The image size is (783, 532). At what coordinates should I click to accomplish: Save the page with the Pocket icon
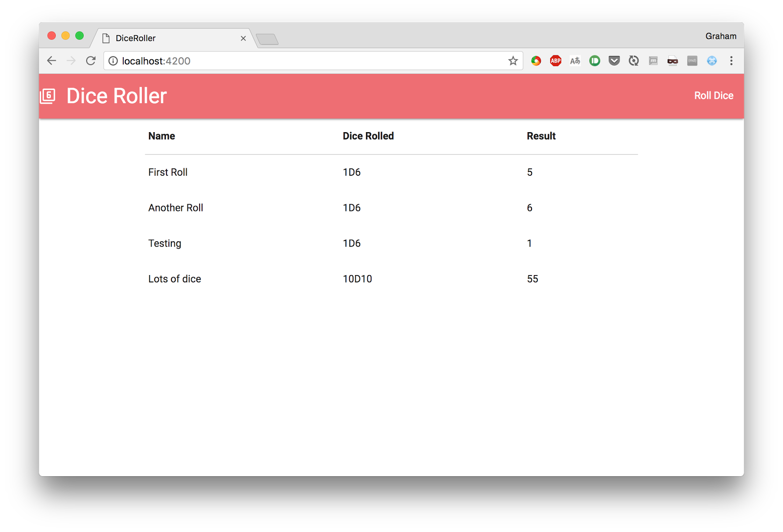pyautogui.click(x=614, y=61)
